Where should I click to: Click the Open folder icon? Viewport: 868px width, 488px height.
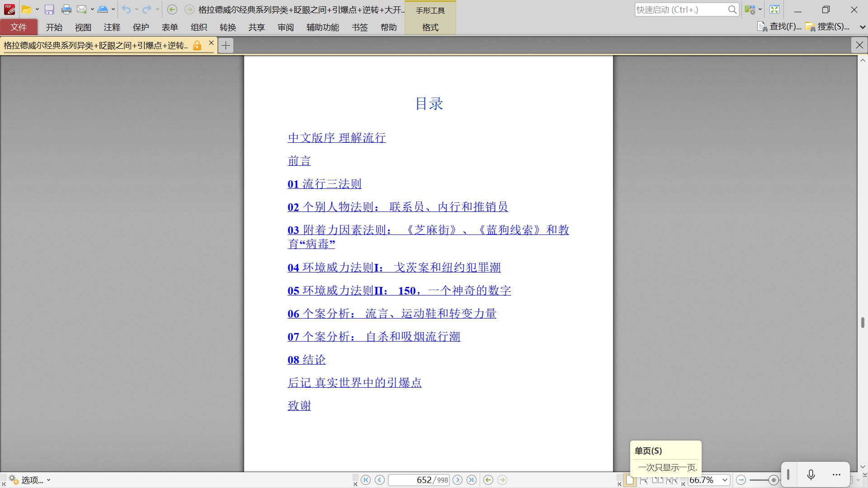[26, 9]
